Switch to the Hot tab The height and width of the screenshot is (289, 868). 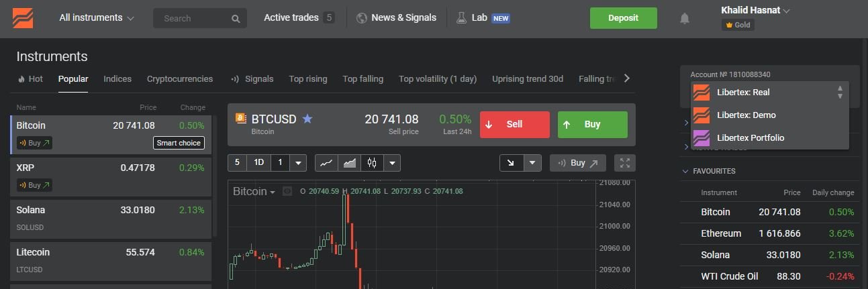tap(30, 78)
